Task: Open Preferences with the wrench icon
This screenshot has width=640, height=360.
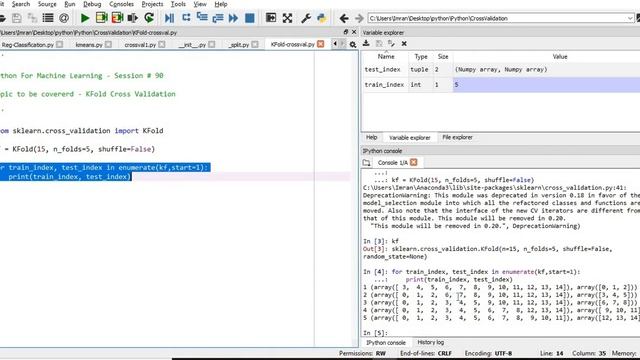Action: [x=306, y=18]
